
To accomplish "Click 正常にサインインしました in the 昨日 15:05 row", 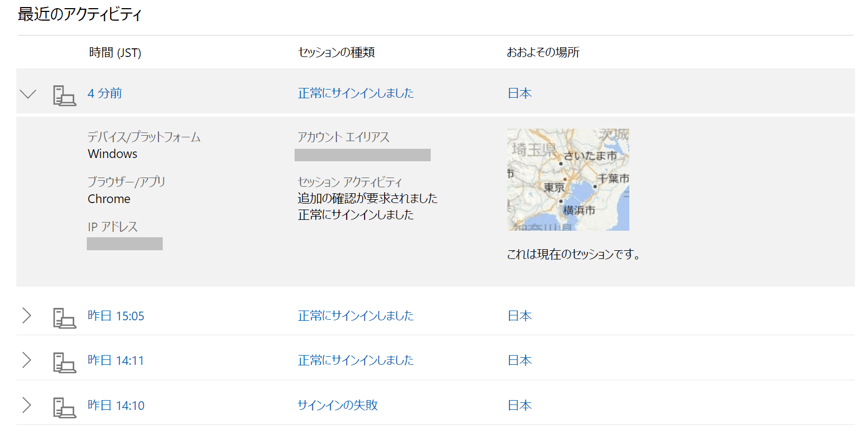I will [x=355, y=315].
